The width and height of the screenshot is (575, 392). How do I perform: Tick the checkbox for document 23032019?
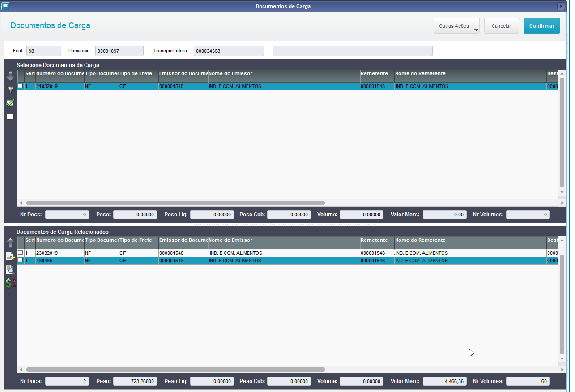coord(21,253)
